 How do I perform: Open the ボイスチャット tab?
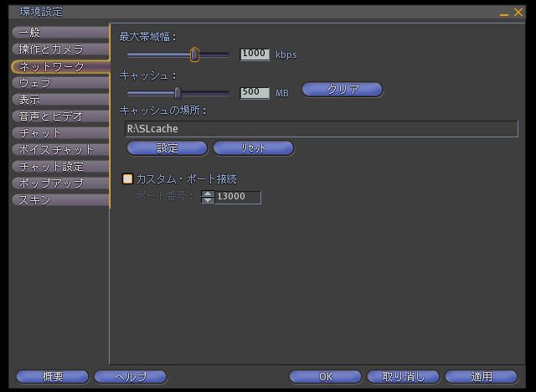pos(60,150)
